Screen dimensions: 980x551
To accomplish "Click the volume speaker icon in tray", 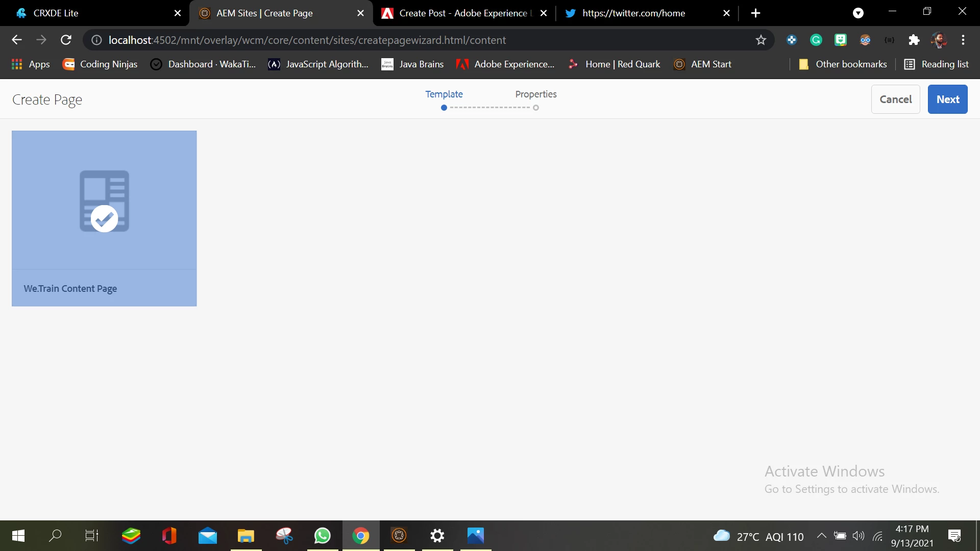I will [x=859, y=536].
